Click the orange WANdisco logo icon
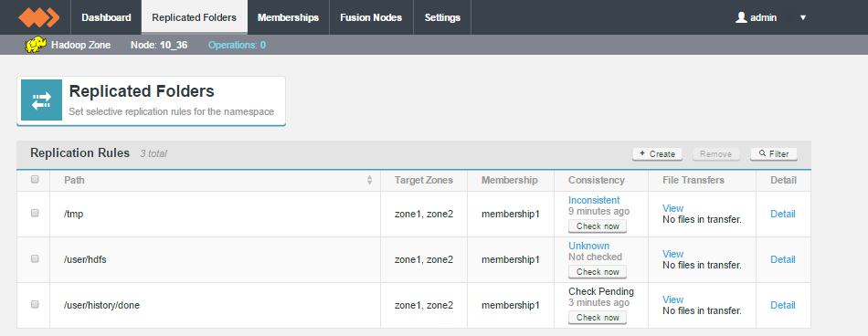The height and width of the screenshot is (336, 868). pyautogui.click(x=38, y=17)
